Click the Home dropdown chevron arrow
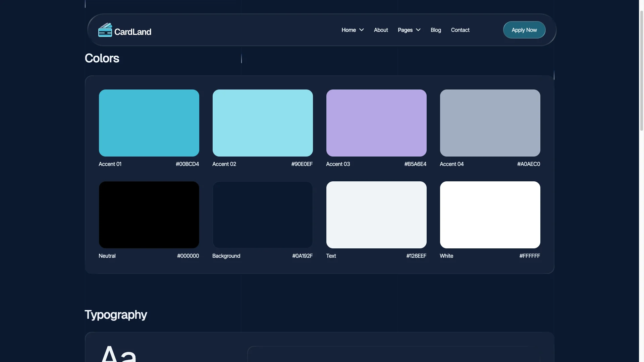The width and height of the screenshot is (644, 362). [361, 30]
